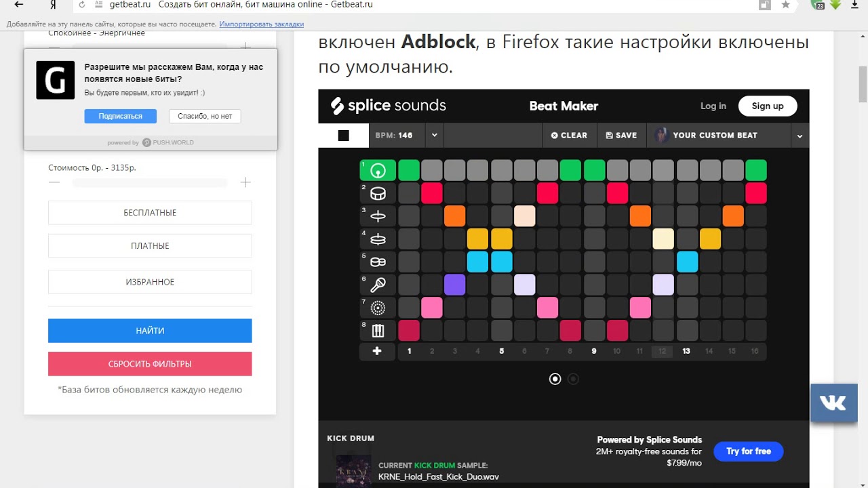Click the Стоимость price range slider
Screen dimensions: 868x488
coord(150,183)
